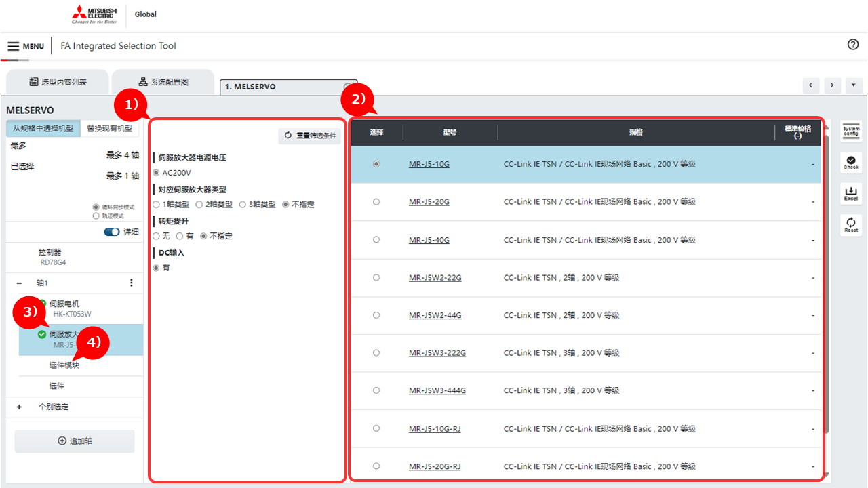The image size is (868, 488).
Task: Open the MR-J5W3-222G model link
Action: 437,353
